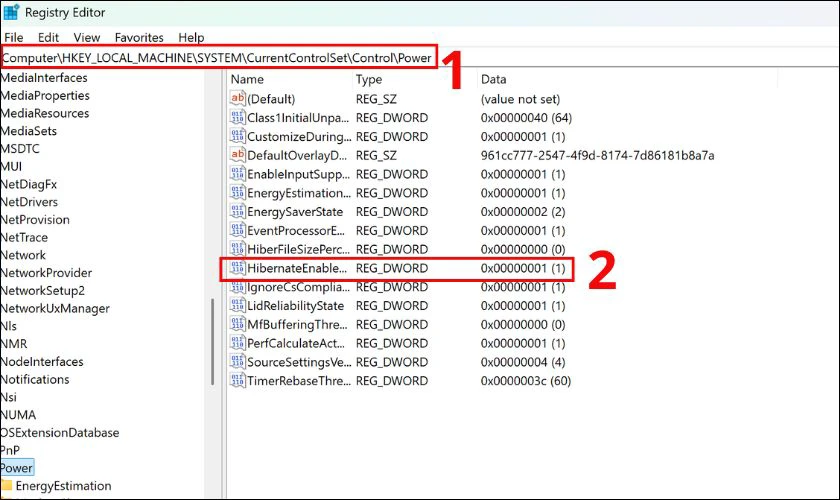Open the View menu
Screen dimensions: 840x500
[x=87, y=38]
